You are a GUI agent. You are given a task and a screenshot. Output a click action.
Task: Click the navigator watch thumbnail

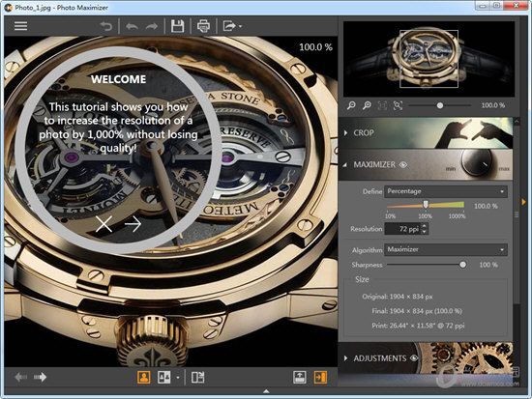pos(429,59)
